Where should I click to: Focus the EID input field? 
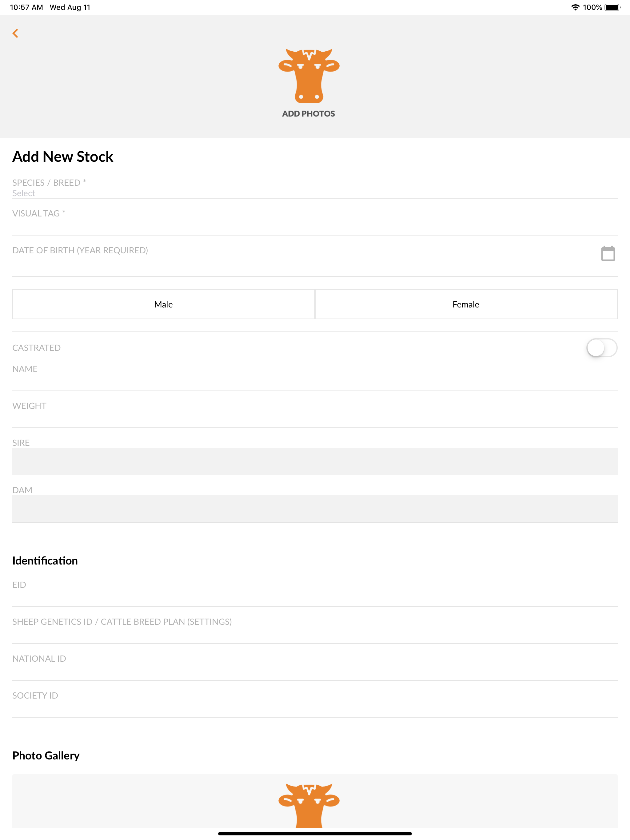[x=315, y=592]
